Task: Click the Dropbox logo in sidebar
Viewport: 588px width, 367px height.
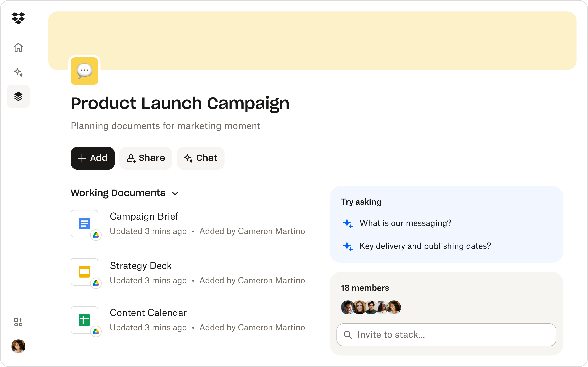Action: click(18, 18)
